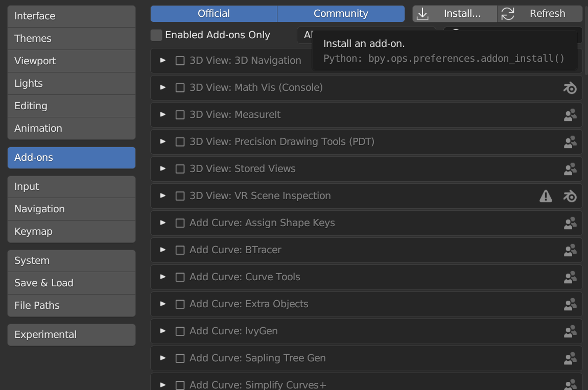Viewport: 588px width, 390px height.
Task: Click the Refresh button
Action: click(x=540, y=14)
